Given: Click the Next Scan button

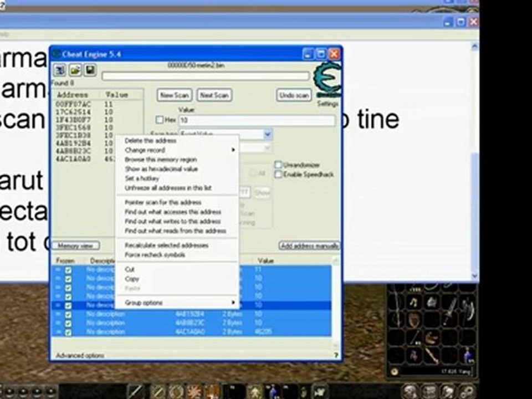Looking at the screenshot, I should tap(214, 95).
